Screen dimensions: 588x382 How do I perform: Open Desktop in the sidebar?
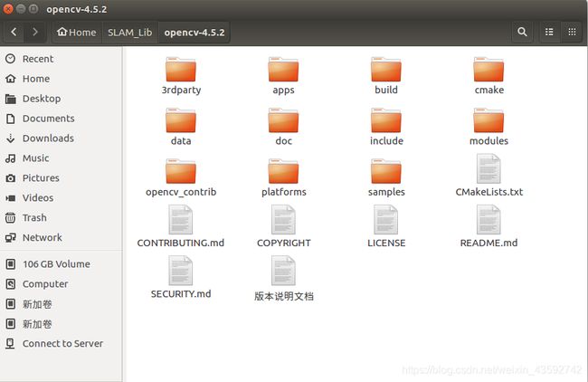pyautogui.click(x=61, y=99)
